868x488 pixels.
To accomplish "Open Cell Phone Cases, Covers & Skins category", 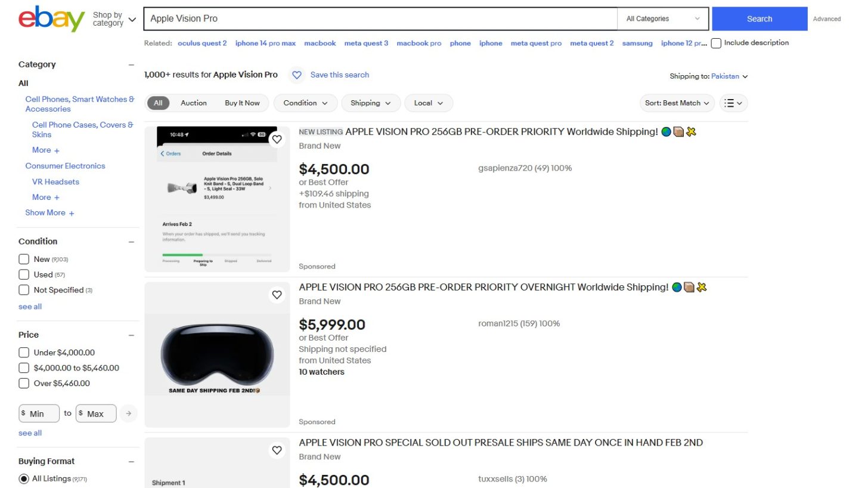I will 83,130.
